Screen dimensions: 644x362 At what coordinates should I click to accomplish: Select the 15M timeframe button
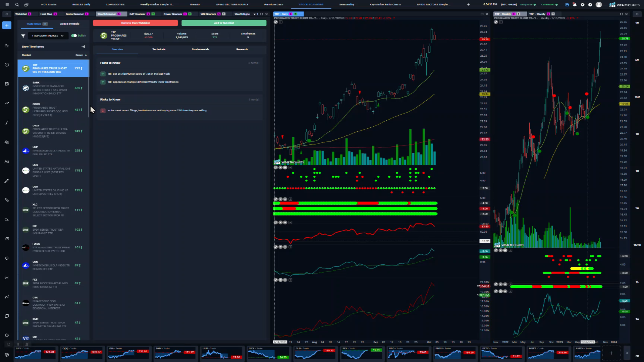point(637,97)
